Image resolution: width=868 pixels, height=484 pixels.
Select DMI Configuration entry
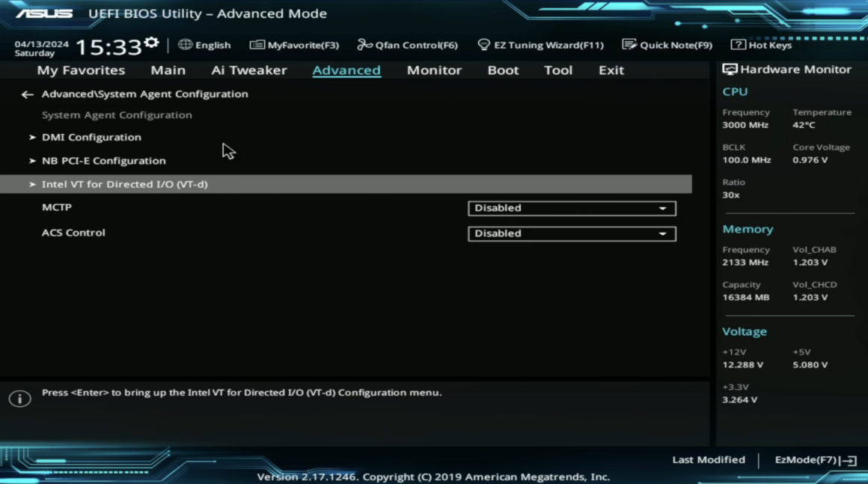pos(91,137)
